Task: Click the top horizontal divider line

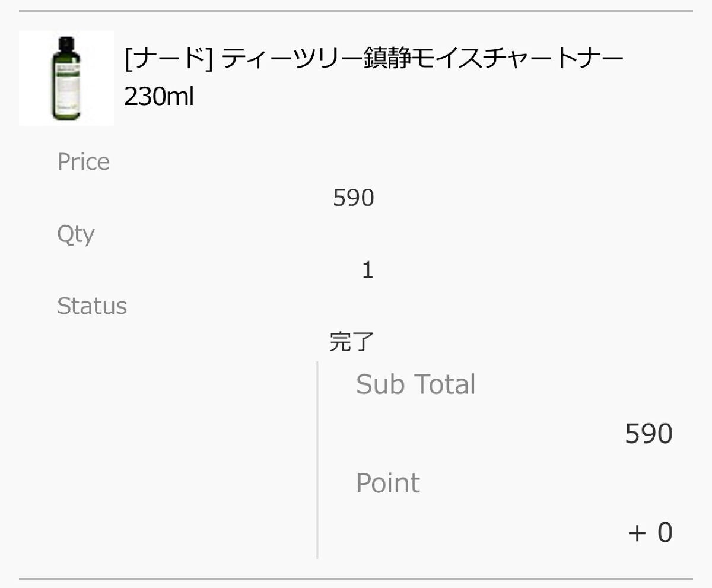Action: point(356,11)
